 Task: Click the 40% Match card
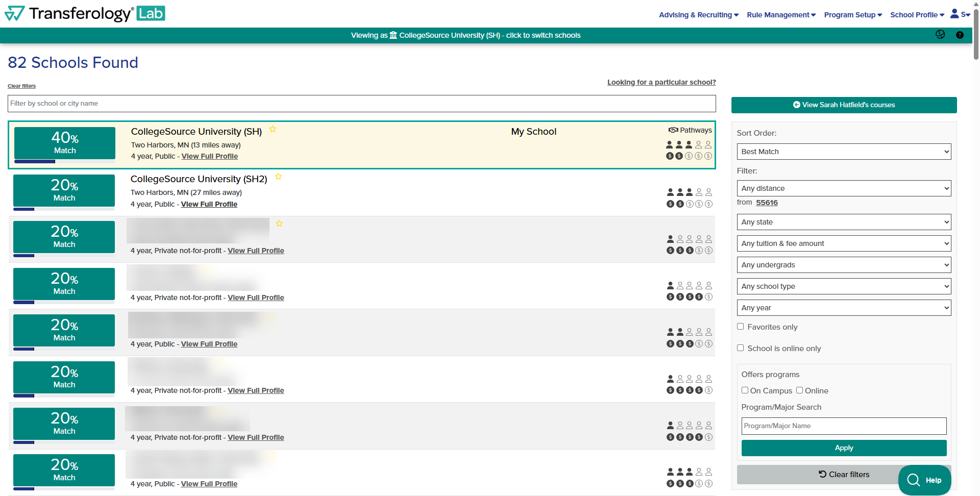(x=65, y=143)
